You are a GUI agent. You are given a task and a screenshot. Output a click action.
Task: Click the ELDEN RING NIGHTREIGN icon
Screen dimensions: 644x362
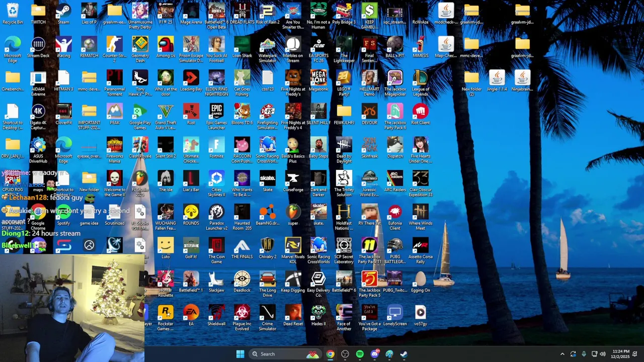point(216,83)
